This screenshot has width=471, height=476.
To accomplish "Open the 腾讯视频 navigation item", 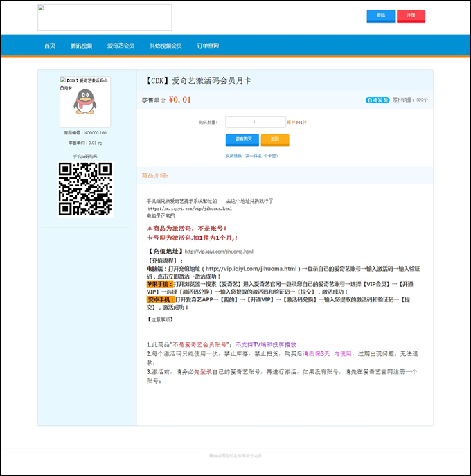I will [81, 46].
